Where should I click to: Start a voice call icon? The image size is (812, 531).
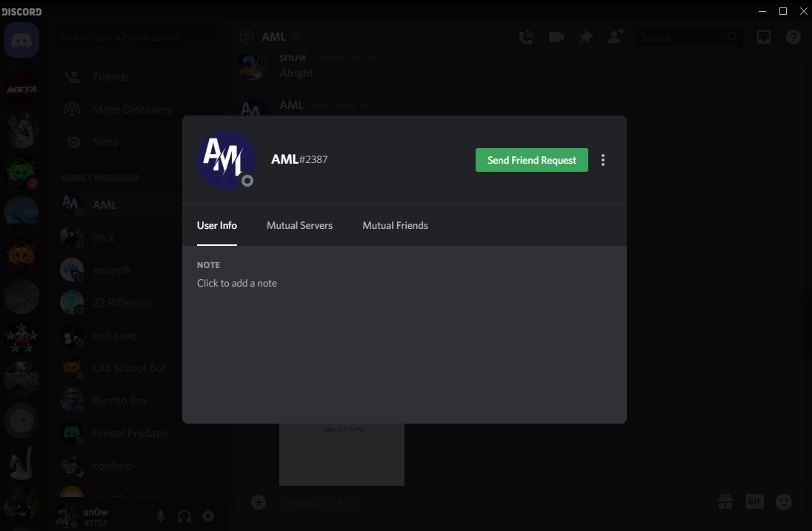(526, 37)
